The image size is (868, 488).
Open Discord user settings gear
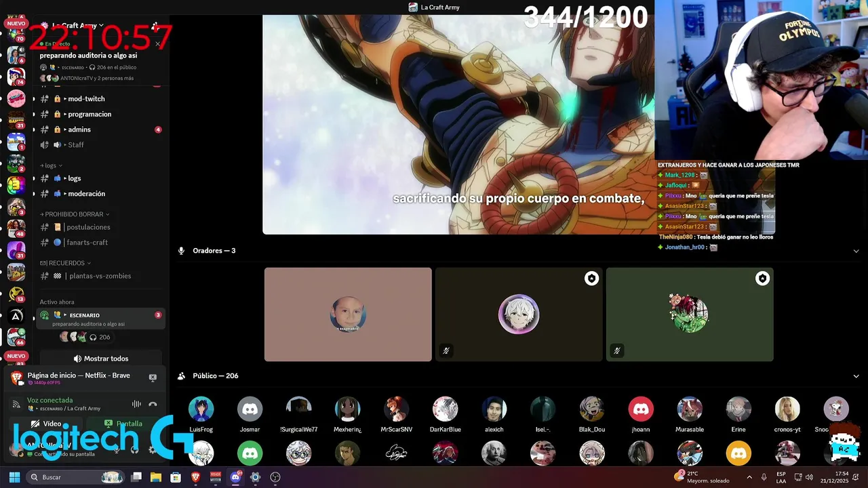[x=152, y=449]
